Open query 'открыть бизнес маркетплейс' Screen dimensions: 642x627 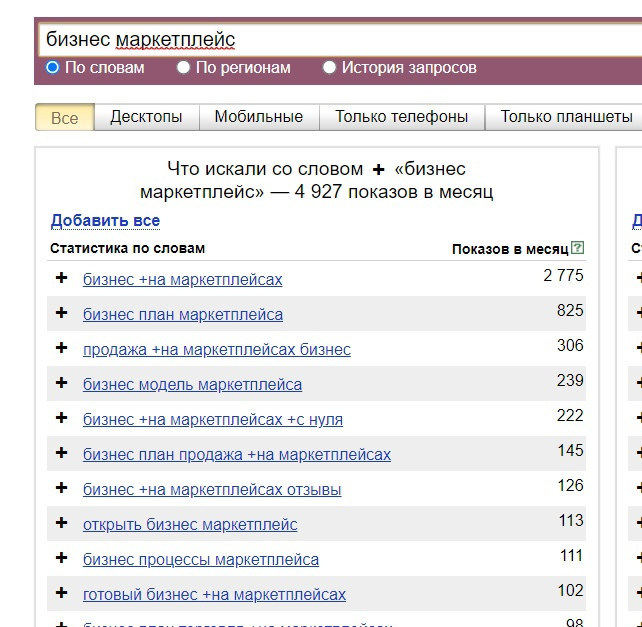click(x=190, y=525)
